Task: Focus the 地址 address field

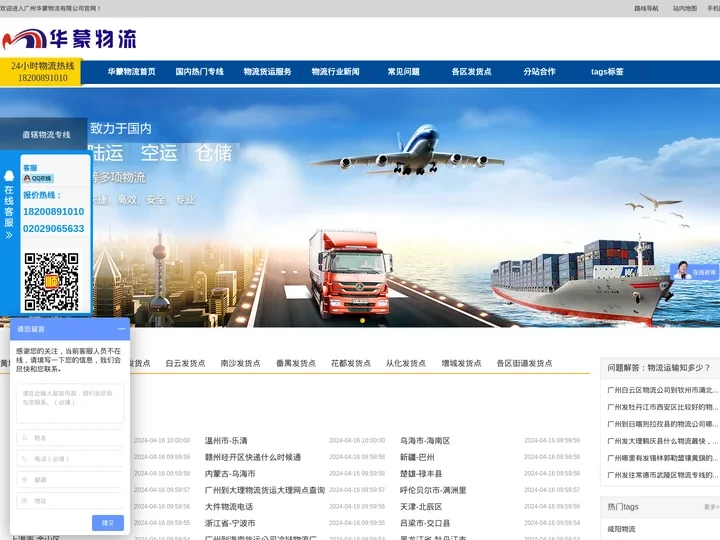Action: 70,501
